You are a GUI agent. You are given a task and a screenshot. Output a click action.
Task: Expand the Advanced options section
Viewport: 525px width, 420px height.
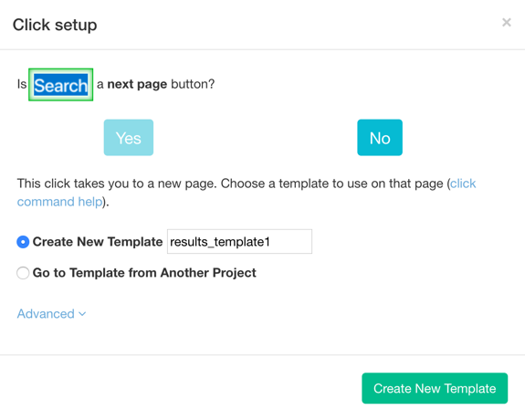pos(51,314)
